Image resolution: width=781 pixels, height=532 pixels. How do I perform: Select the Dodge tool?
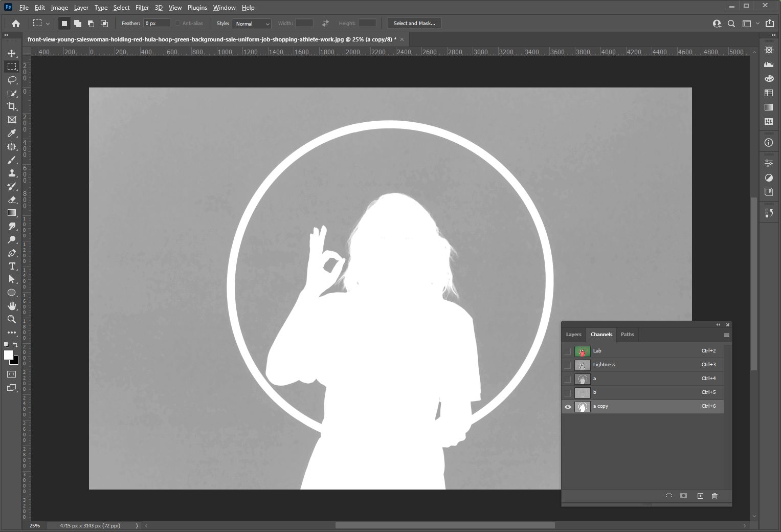12,239
